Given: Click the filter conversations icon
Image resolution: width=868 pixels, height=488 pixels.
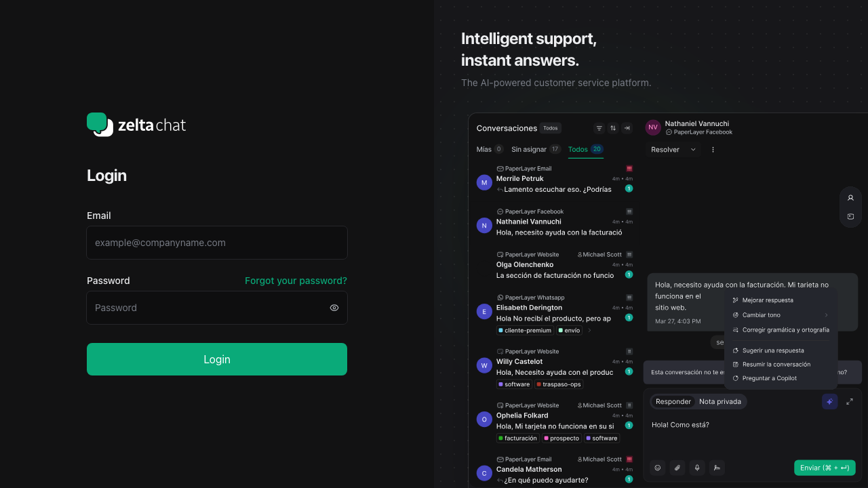Looking at the screenshot, I should pos(599,128).
